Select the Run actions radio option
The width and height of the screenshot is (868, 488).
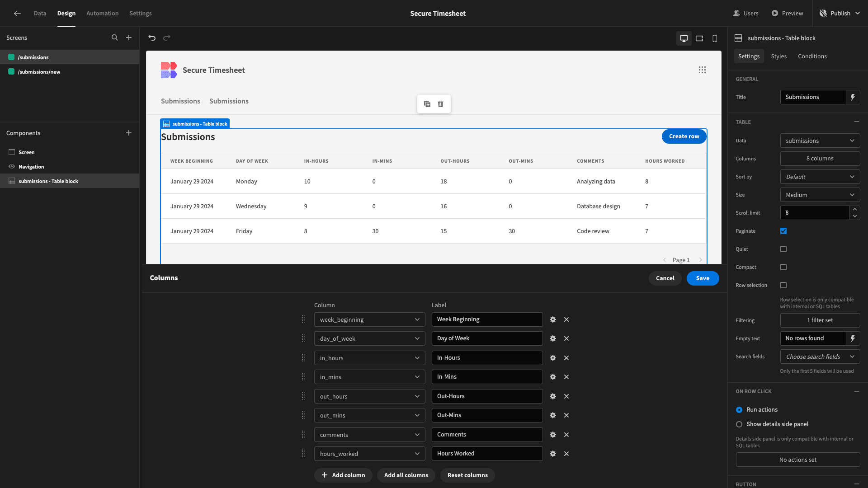coord(739,410)
